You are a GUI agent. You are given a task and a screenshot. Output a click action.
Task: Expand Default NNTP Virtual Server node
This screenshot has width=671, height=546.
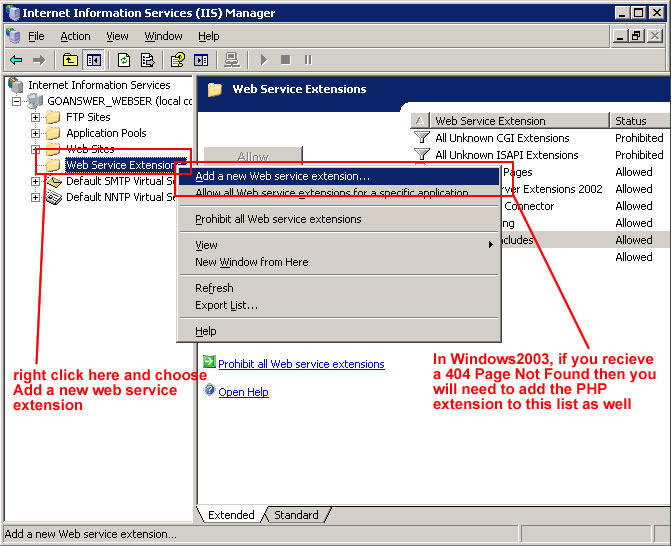pyautogui.click(x=36, y=197)
